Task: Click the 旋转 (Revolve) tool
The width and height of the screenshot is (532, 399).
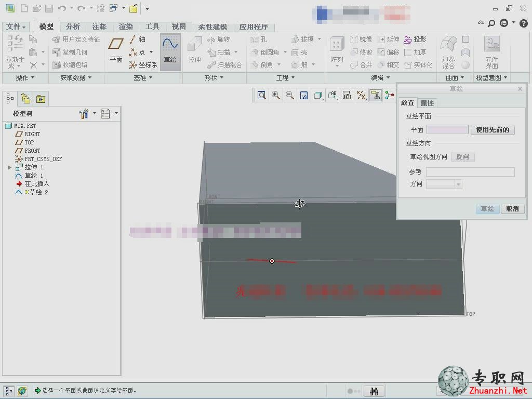Action: (219, 39)
